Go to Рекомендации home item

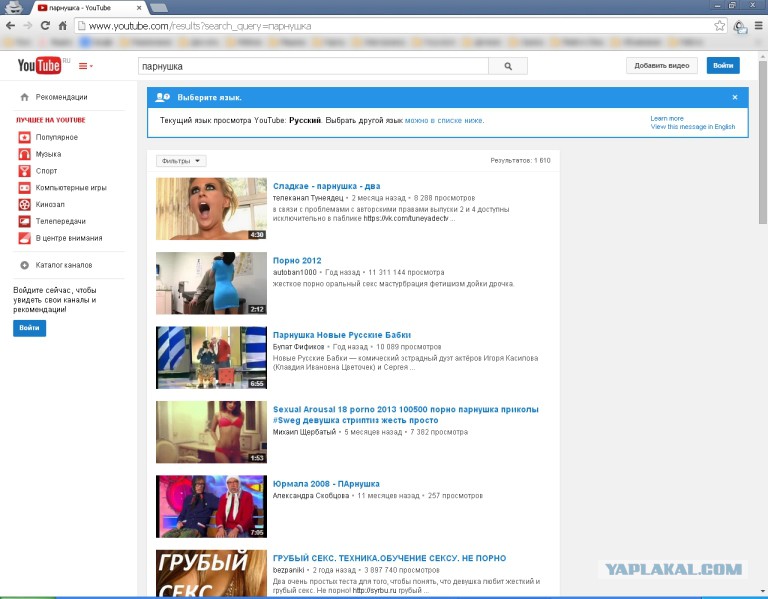pos(61,97)
